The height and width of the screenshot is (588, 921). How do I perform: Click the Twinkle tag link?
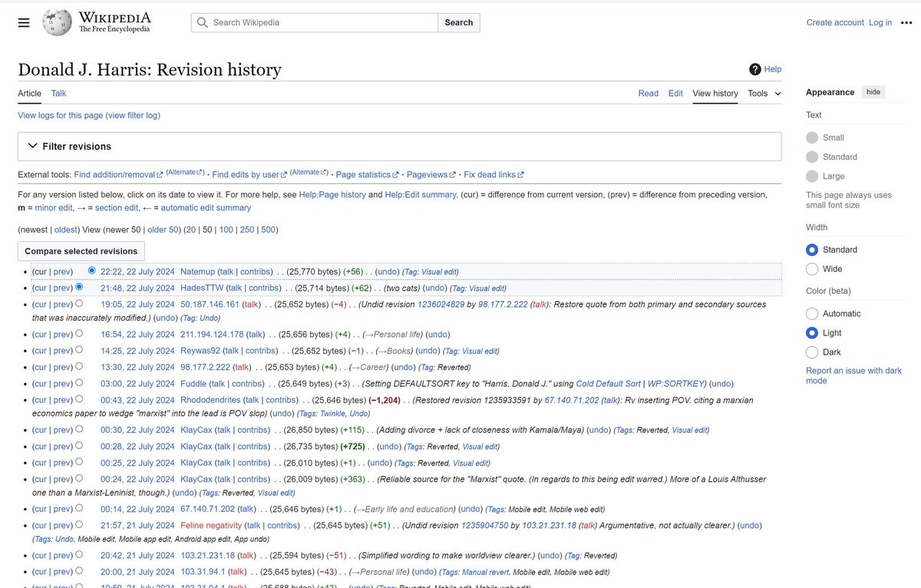(332, 414)
